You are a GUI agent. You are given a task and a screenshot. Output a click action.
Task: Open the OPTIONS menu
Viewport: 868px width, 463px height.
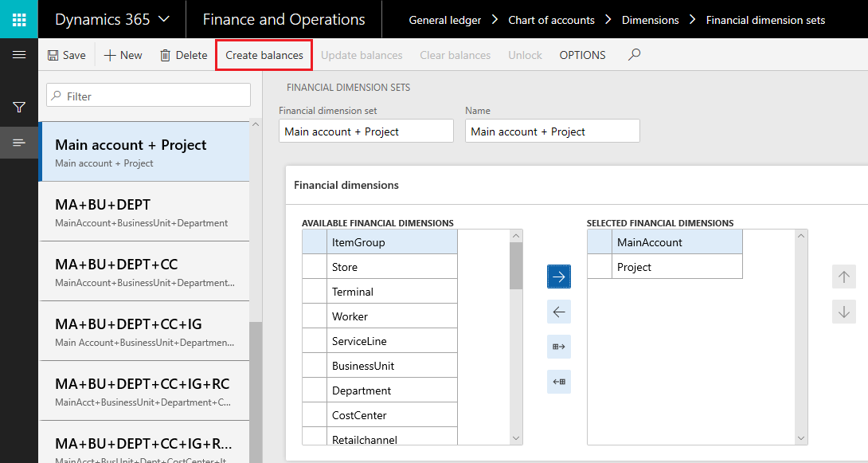point(582,55)
